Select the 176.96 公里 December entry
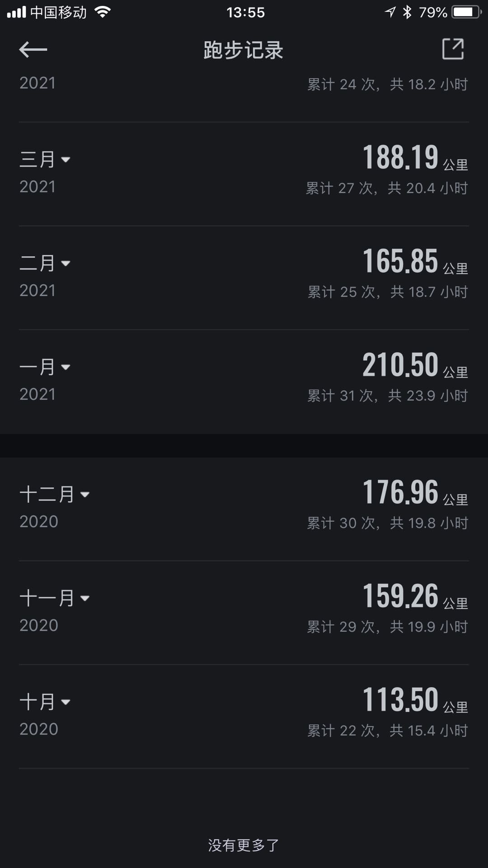Viewport: 488px width, 868px height. pyautogui.click(x=244, y=509)
